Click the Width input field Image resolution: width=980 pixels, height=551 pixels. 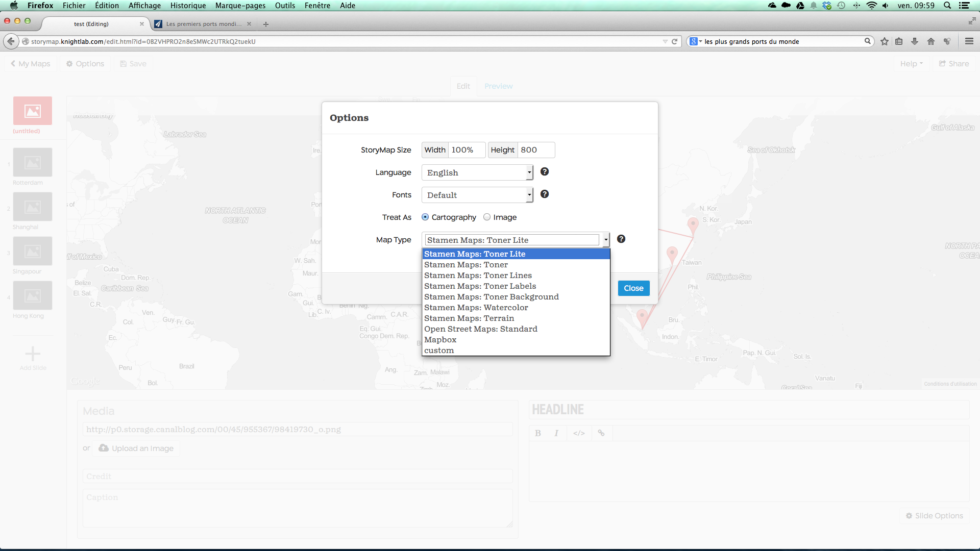[466, 150]
